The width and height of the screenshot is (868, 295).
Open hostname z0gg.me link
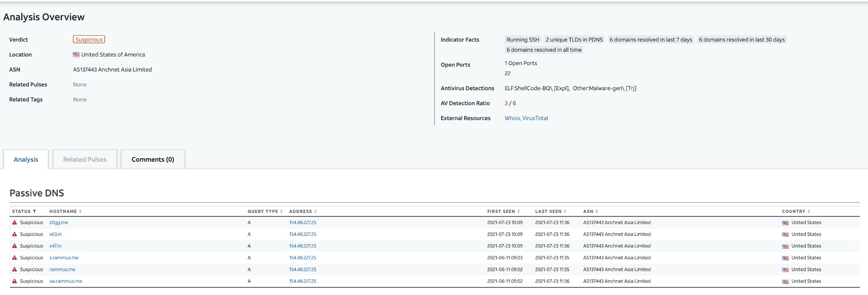pyautogui.click(x=58, y=222)
